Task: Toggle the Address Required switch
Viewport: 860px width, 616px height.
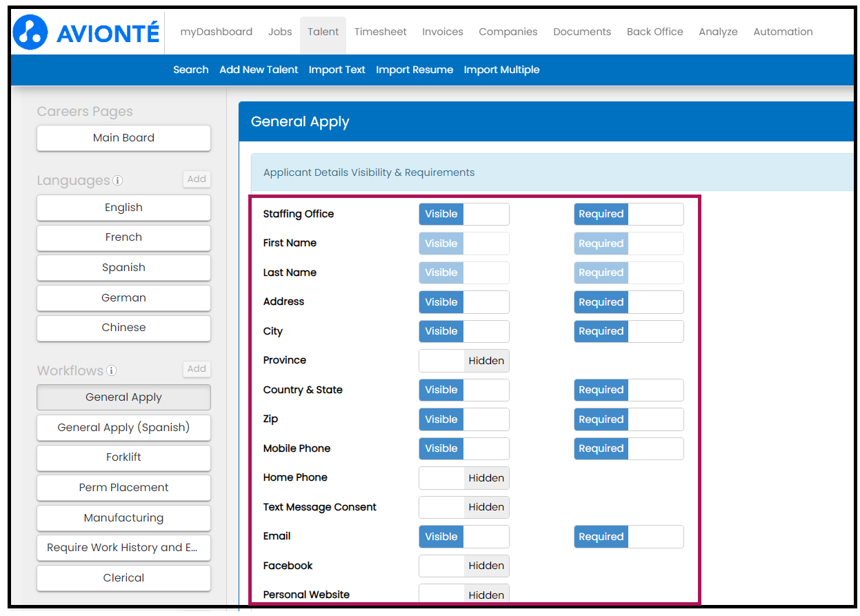Action: [x=628, y=302]
